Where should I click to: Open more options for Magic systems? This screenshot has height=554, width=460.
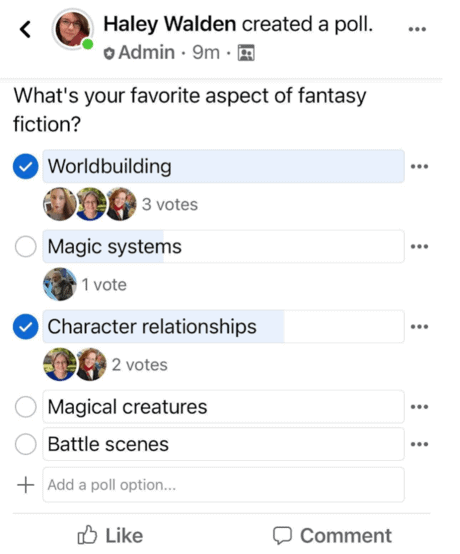419,246
